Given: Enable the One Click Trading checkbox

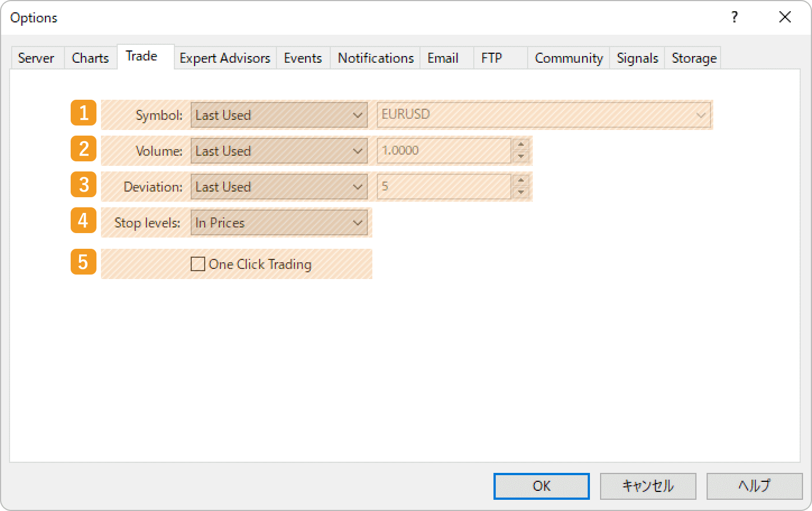Looking at the screenshot, I should pyautogui.click(x=198, y=264).
